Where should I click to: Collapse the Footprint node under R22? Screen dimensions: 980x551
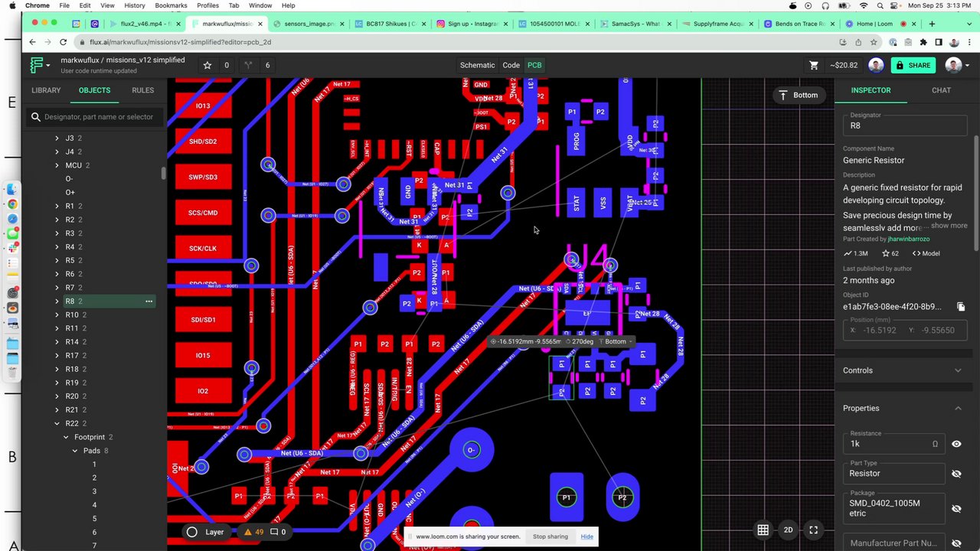(x=66, y=437)
